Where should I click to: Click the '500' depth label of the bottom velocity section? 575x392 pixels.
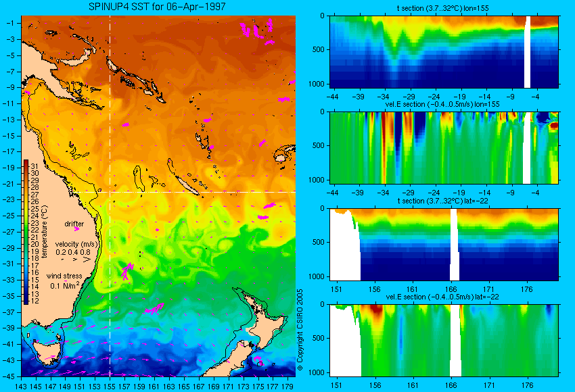(319, 338)
